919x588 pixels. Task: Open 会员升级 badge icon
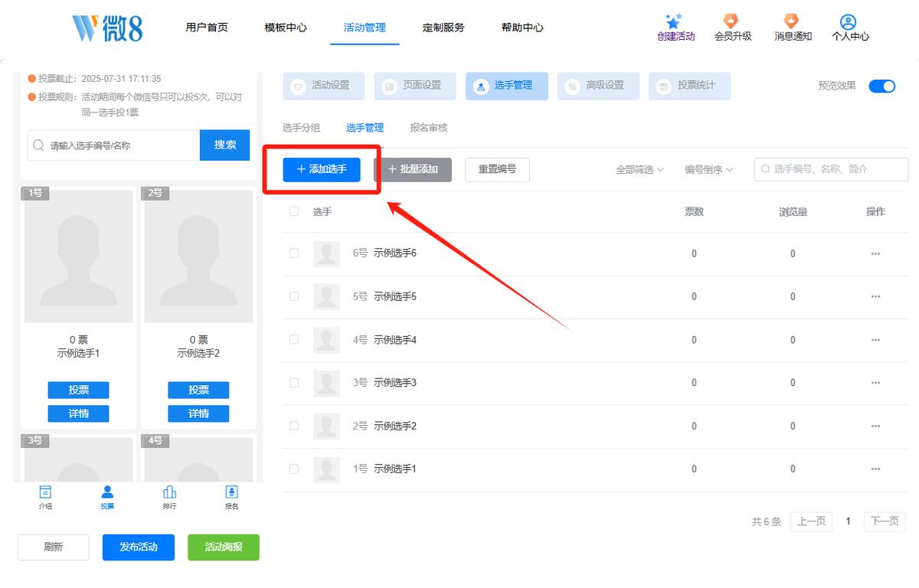[731, 21]
